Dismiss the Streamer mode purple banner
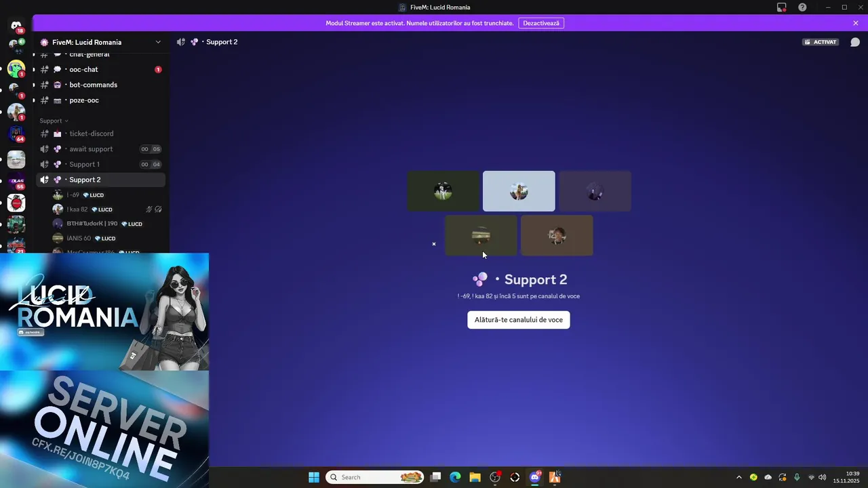The width and height of the screenshot is (868, 488). [x=856, y=23]
